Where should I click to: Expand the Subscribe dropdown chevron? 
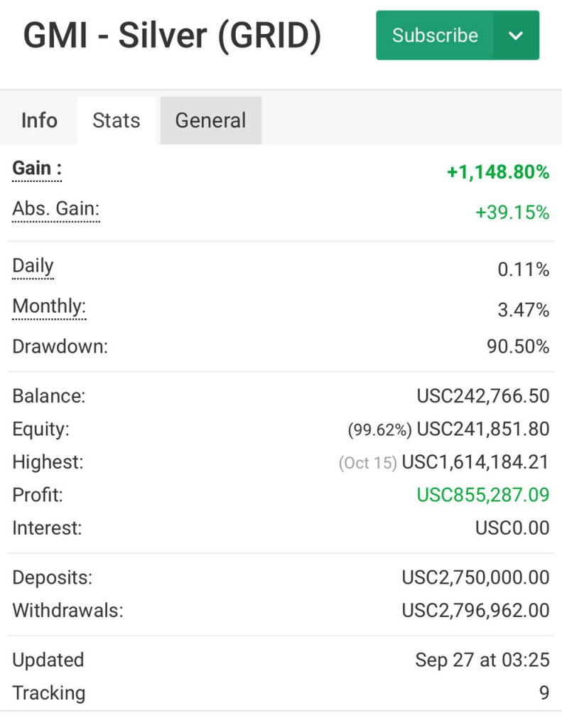point(517,36)
